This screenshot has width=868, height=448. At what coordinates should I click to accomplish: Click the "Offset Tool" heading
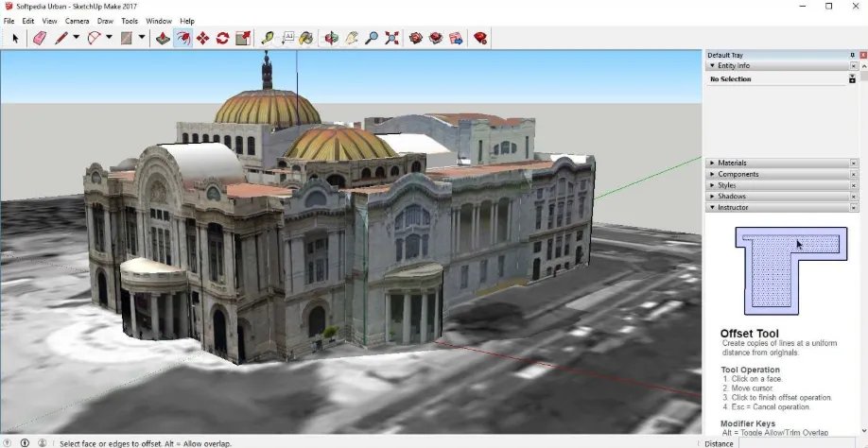(750, 334)
